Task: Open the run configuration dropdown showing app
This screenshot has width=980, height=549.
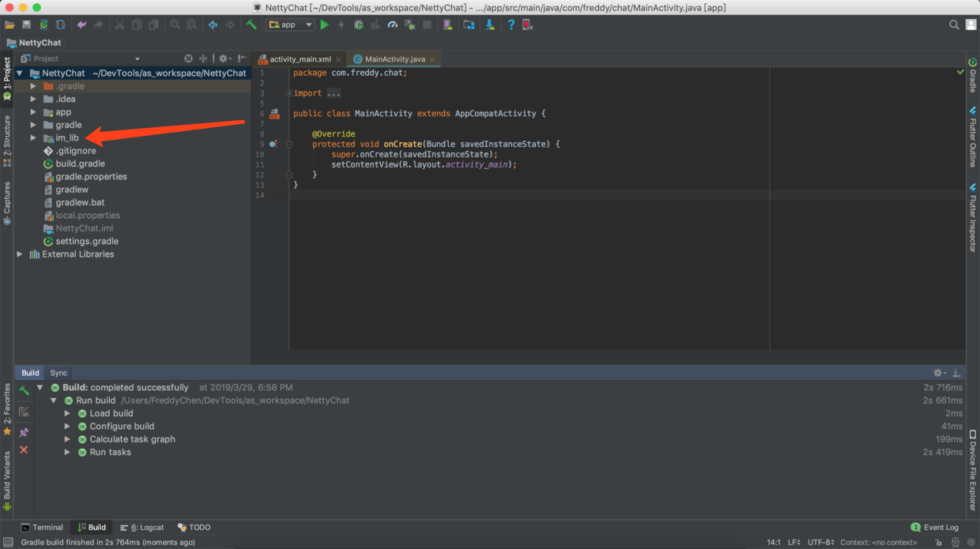Action: [308, 24]
